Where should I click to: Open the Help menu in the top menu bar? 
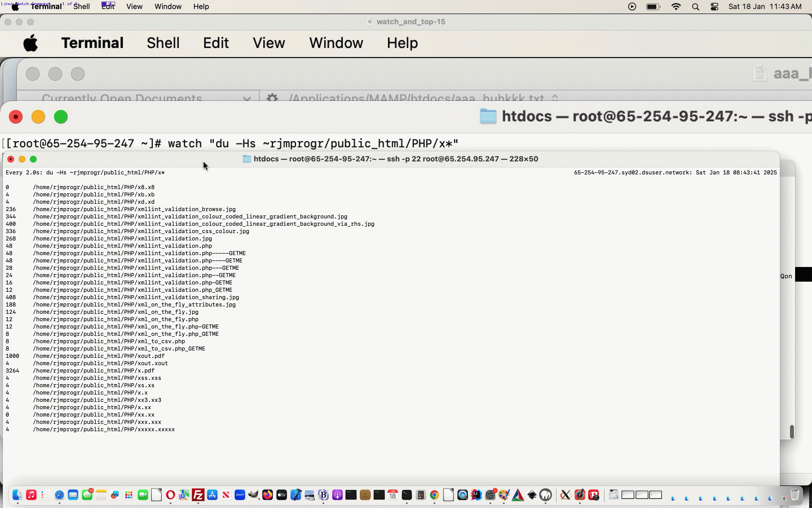point(201,6)
